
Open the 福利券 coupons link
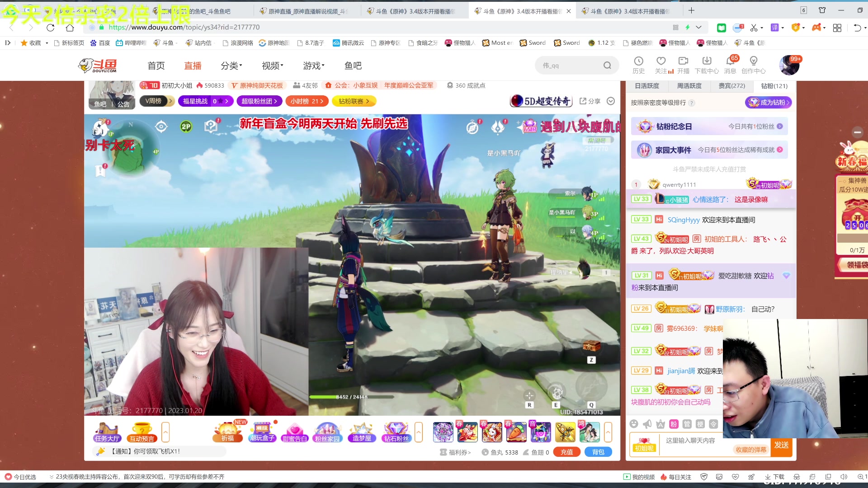456,452
